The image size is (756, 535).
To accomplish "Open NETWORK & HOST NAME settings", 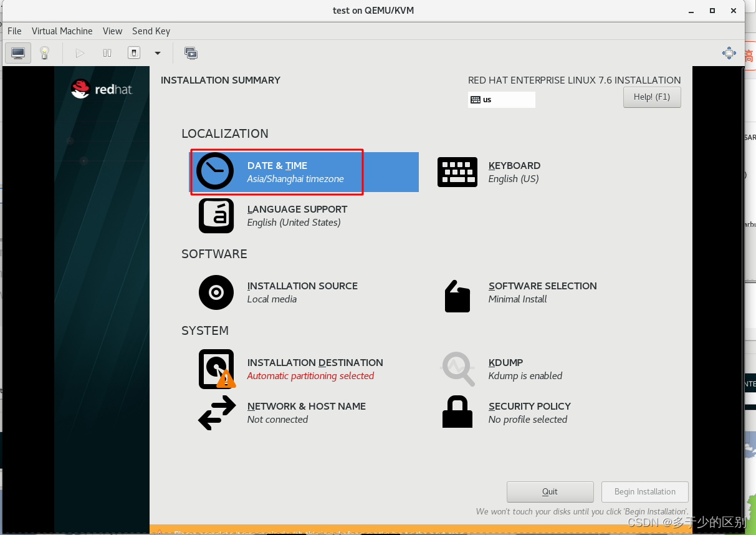I will click(306, 413).
